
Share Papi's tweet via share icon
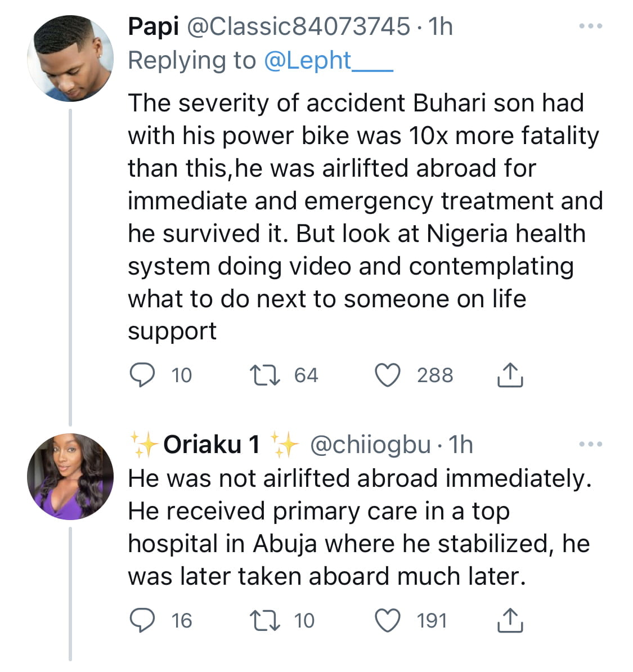[510, 375]
